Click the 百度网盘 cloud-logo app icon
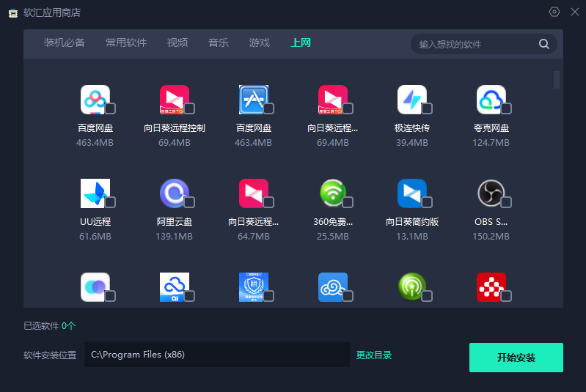Viewport: 586px width, 392px height. click(95, 100)
